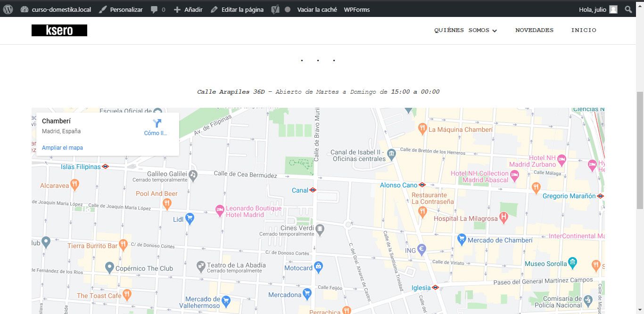Open the Yoast SEO icon

coord(275,9)
